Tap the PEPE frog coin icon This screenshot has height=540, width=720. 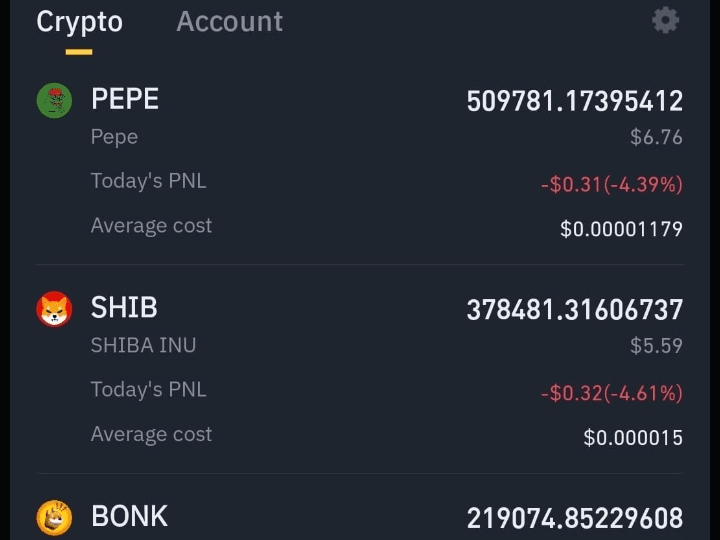(x=54, y=101)
